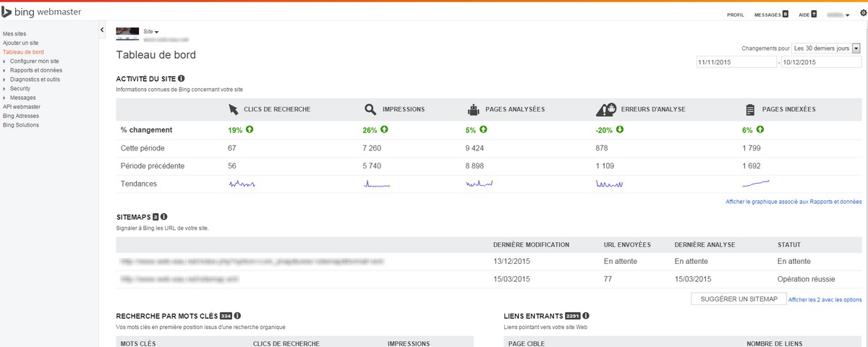The image size is (868, 347).
Task: Click the Mots clés column header
Action: click(x=138, y=343)
